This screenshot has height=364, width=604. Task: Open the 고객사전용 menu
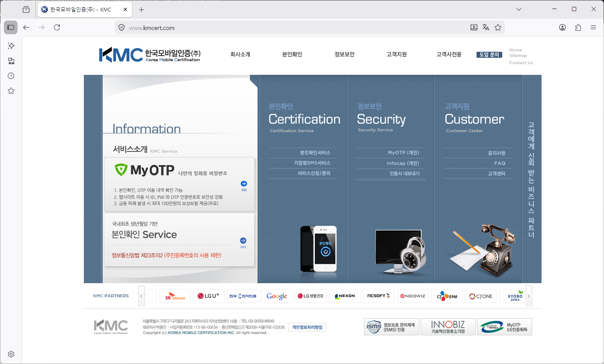click(x=449, y=54)
